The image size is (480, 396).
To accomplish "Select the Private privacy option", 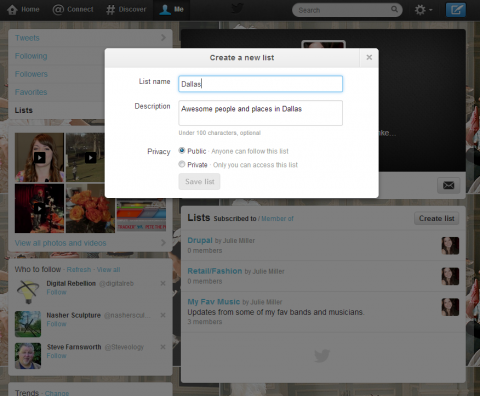I will pos(182,164).
